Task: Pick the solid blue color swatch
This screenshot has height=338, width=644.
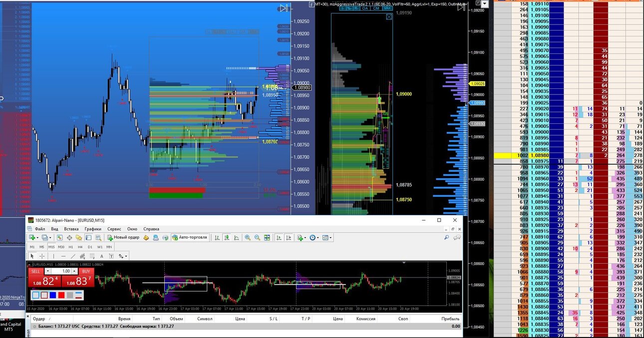Action: [53, 295]
